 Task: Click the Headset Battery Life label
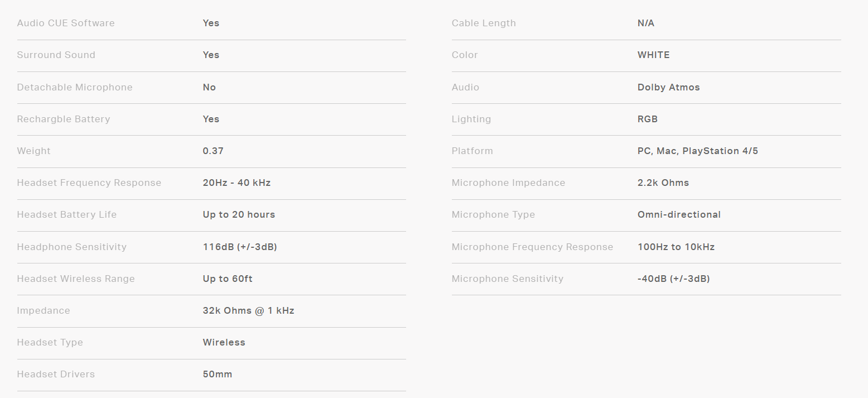click(x=67, y=215)
